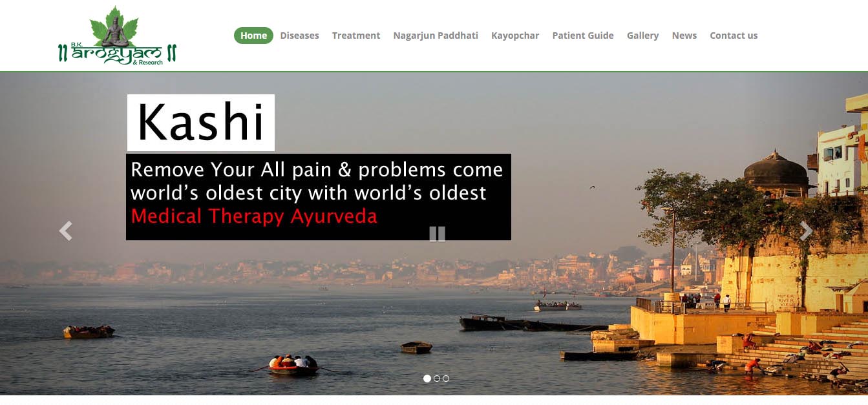Screen dimensions: 868x405
Task: Open the Diseases menu
Action: click(299, 36)
